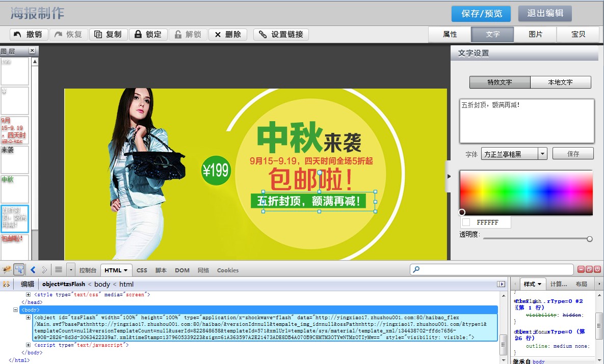Select the 9月15-9.19 layer thumbnail
604x364 pixels.
point(15,130)
